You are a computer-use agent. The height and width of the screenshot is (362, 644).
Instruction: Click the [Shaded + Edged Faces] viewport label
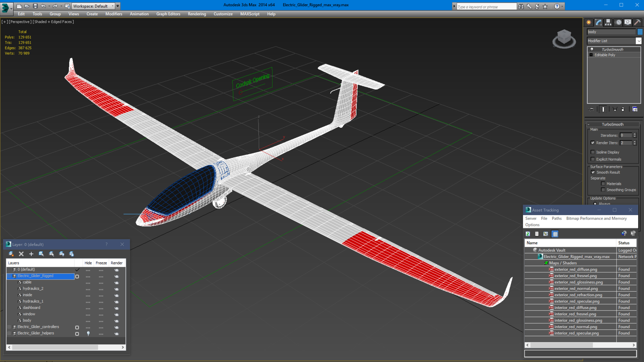(53, 22)
